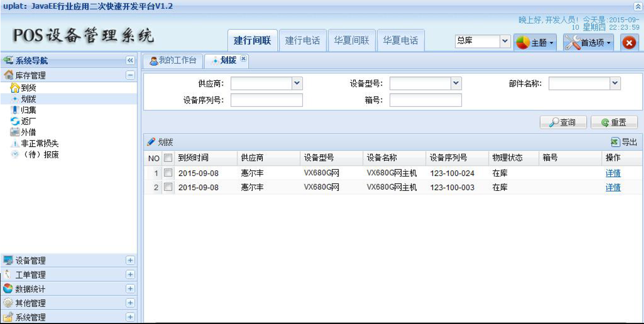Expand the 设备管理 accordion section

[x=130, y=260]
